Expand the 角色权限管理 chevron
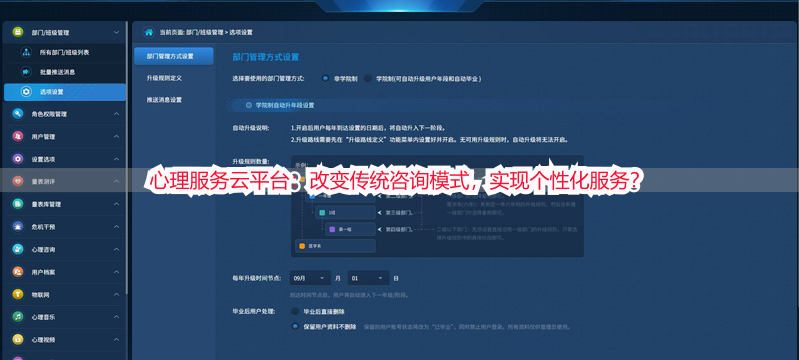This screenshot has width=799, height=360. click(x=116, y=114)
